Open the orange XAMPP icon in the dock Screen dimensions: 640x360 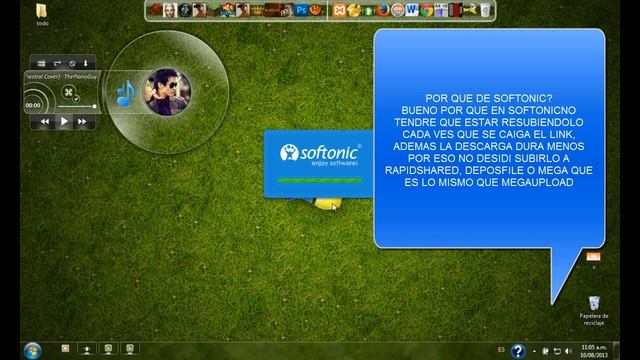click(339, 10)
